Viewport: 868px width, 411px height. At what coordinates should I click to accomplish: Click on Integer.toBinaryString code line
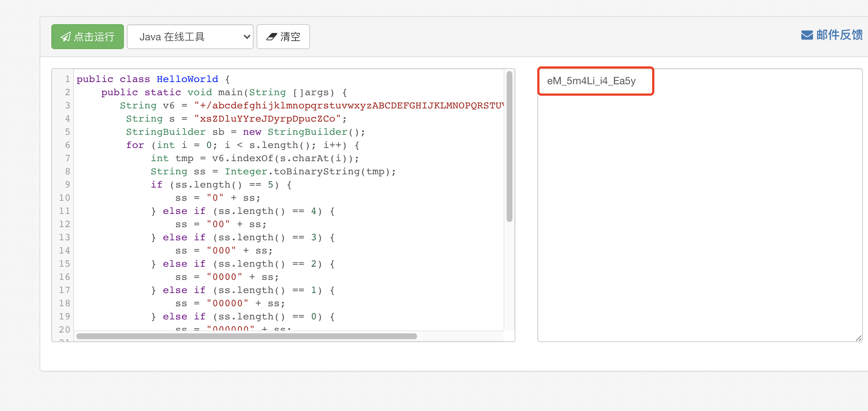click(273, 171)
